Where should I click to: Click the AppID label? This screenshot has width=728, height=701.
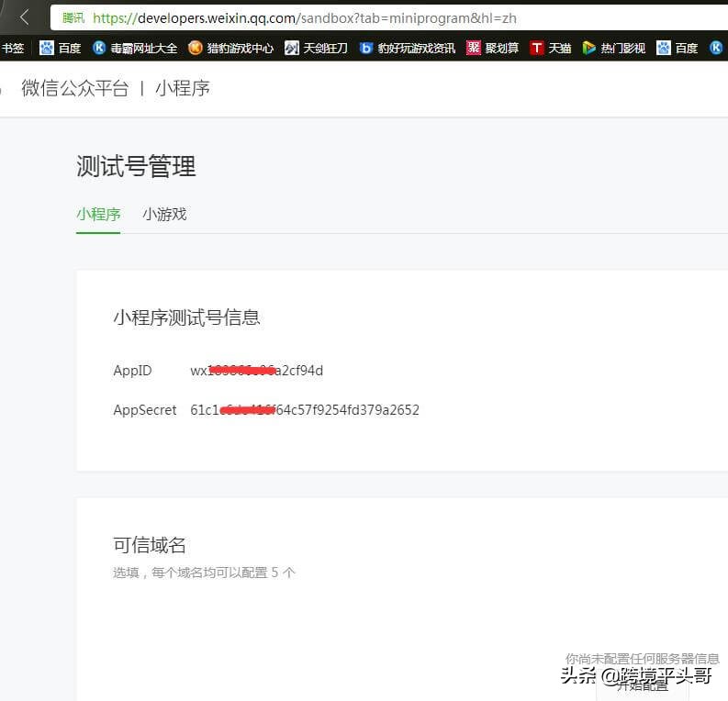coord(132,371)
